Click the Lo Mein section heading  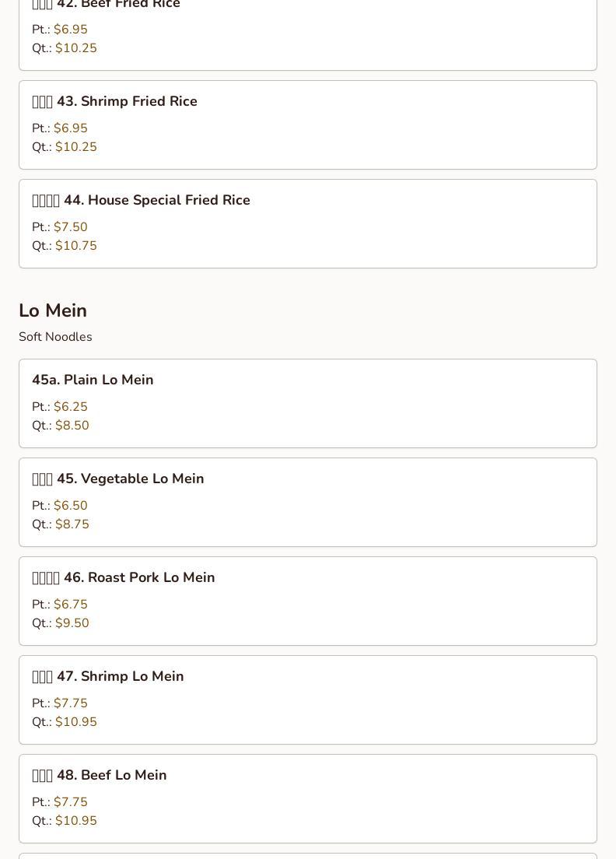53,310
